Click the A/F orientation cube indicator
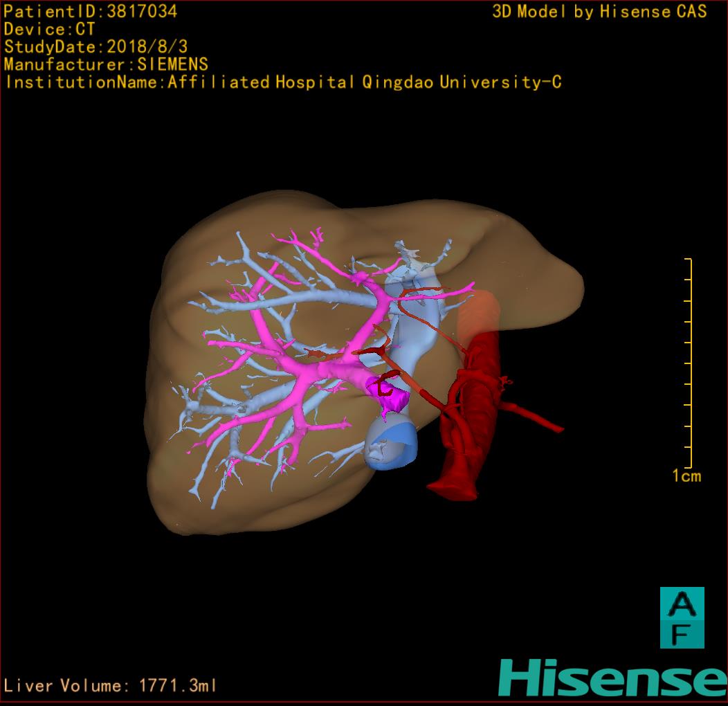This screenshot has height=706, width=728. [682, 617]
